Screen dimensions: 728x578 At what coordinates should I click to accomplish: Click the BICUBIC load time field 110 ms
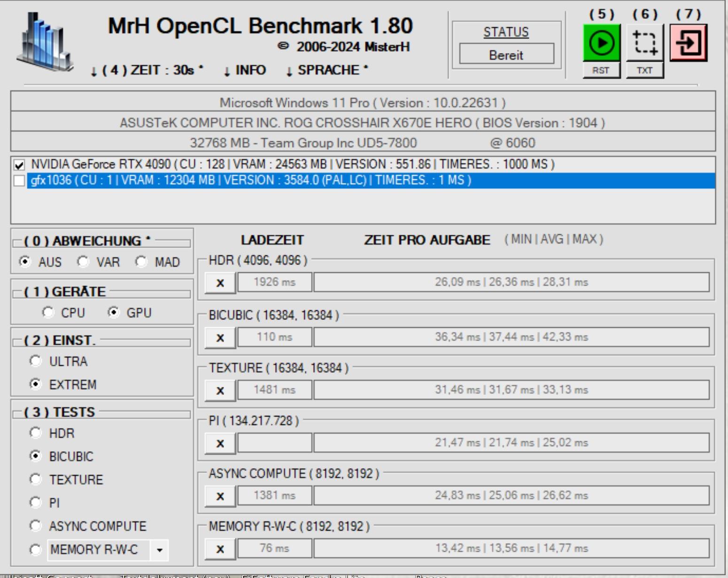click(275, 337)
